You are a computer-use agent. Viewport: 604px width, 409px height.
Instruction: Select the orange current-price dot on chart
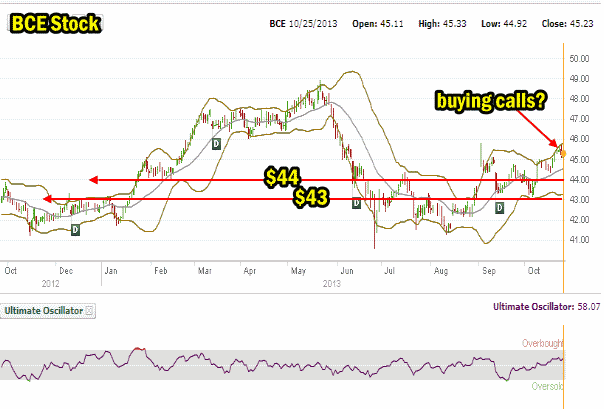[x=563, y=154]
